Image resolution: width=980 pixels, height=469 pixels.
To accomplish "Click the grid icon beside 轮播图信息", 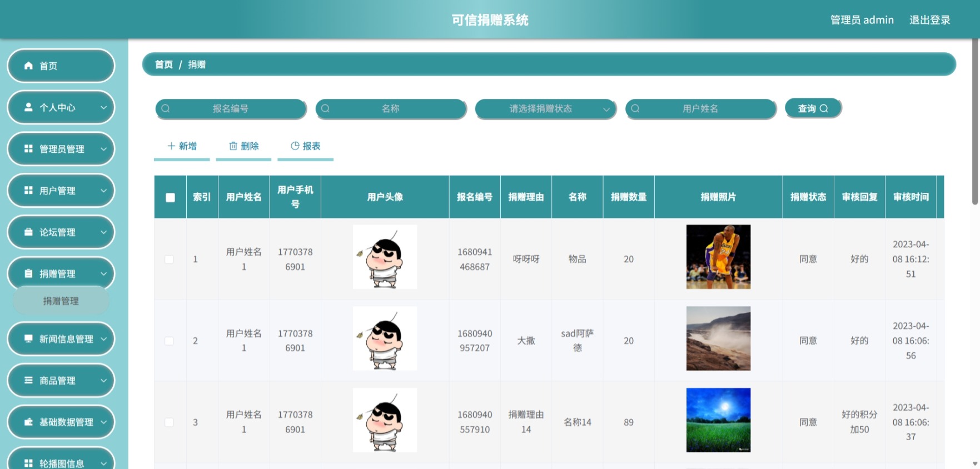I will click(x=28, y=463).
